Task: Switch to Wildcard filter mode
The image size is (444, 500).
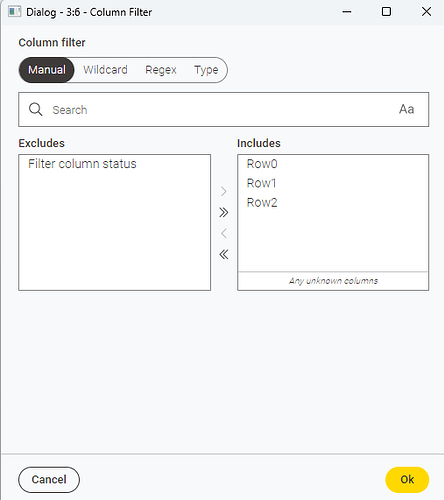Action: click(x=105, y=70)
